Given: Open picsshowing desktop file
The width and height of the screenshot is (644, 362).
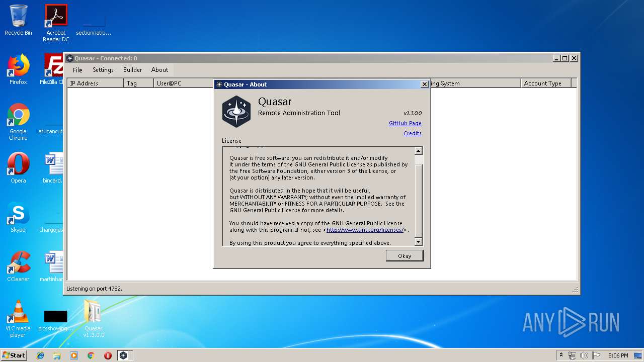Looking at the screenshot, I should [x=55, y=320].
